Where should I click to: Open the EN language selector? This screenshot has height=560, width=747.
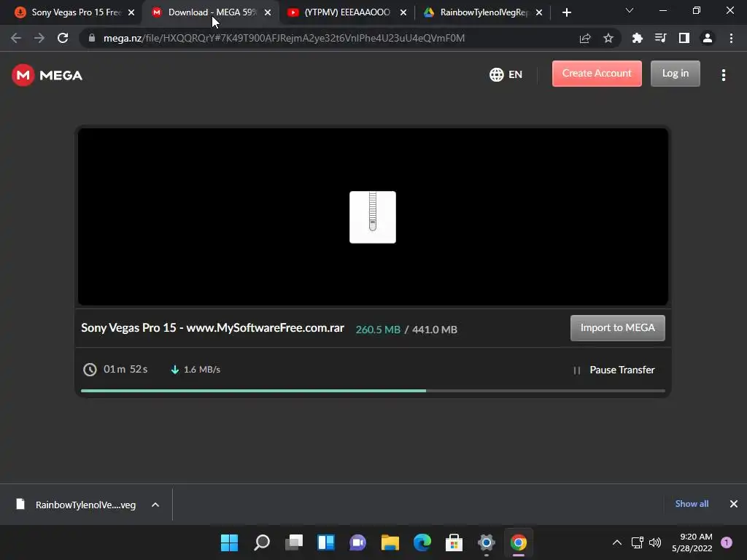click(x=506, y=74)
